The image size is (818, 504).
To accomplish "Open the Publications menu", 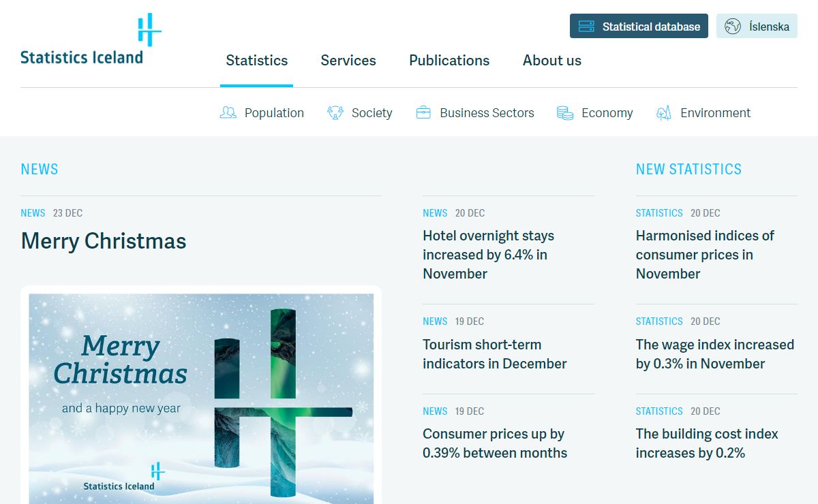I will (x=449, y=61).
